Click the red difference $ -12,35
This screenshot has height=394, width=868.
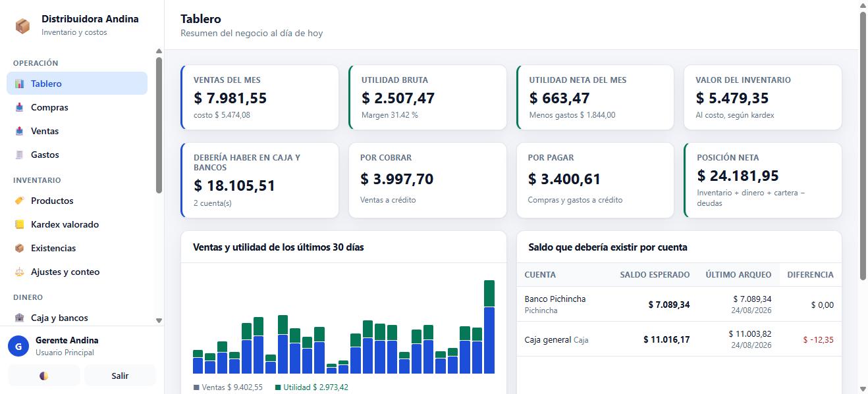[x=819, y=340]
